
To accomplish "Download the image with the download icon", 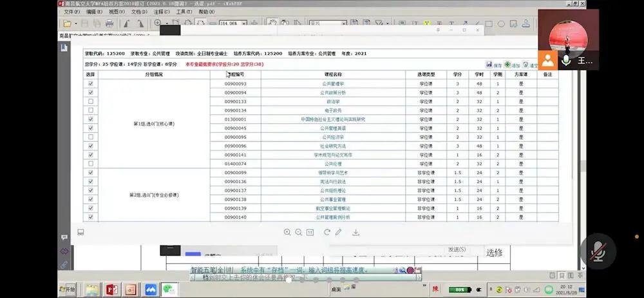I will pyautogui.click(x=355, y=232).
